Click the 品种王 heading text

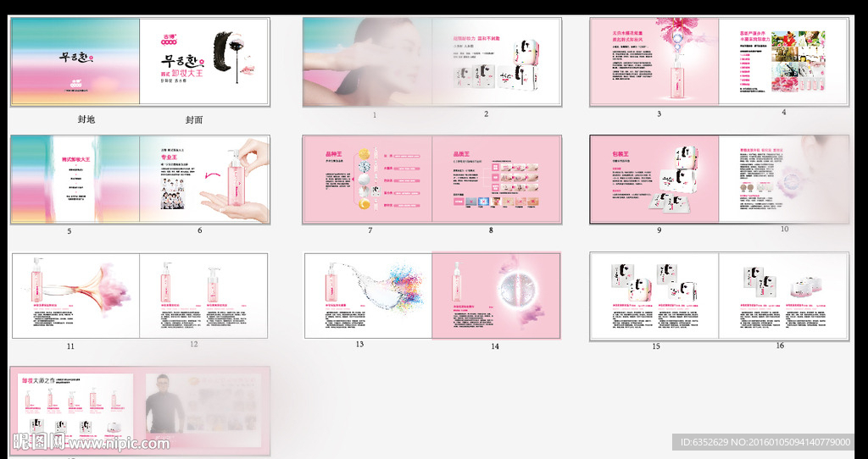click(x=336, y=154)
